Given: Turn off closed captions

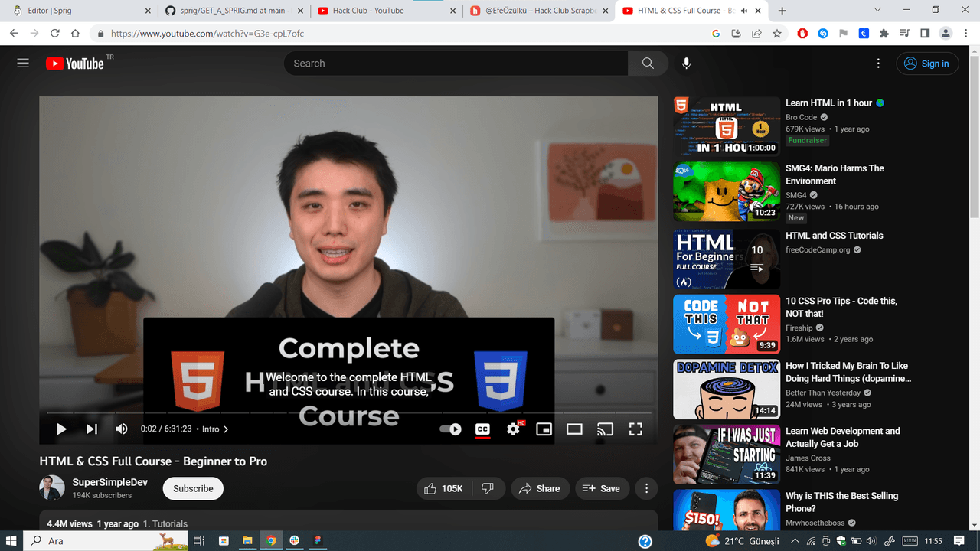Looking at the screenshot, I should 482,429.
